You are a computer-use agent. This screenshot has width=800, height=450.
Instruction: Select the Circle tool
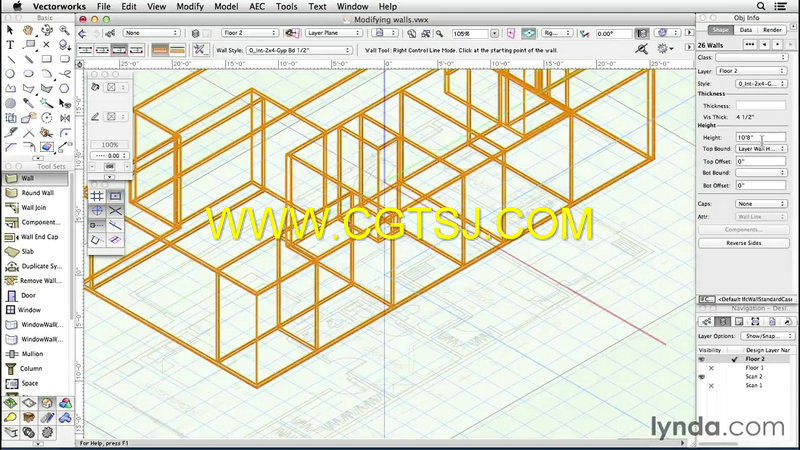click(10, 74)
